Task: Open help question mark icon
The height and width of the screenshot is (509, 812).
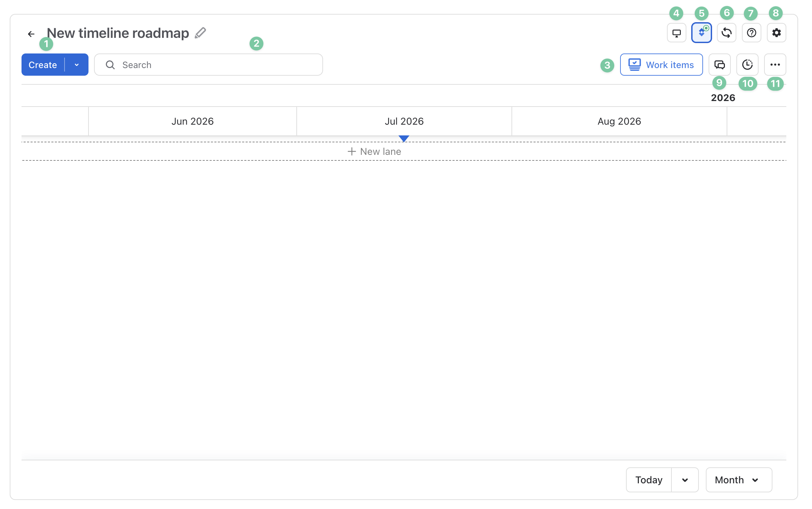Action: (x=751, y=33)
